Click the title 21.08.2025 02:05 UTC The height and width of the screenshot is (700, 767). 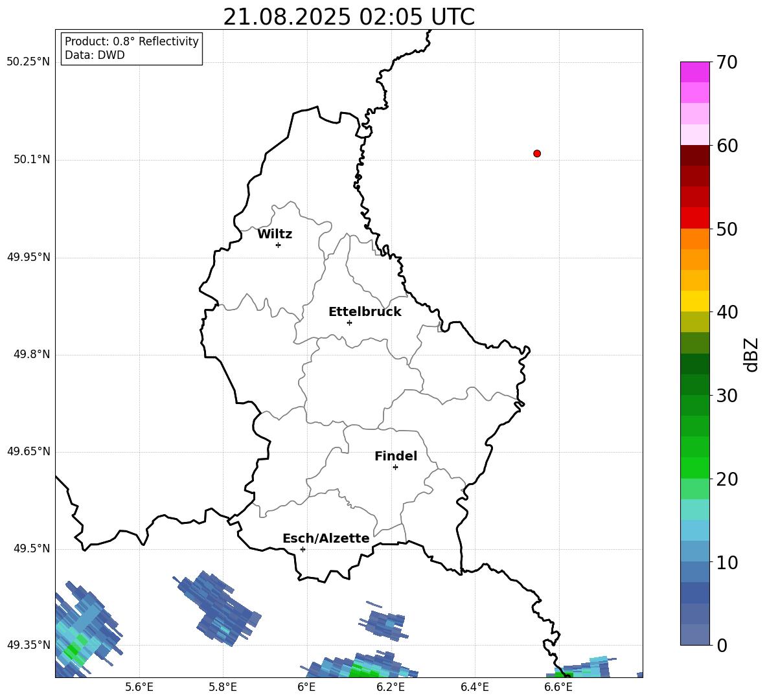point(349,17)
